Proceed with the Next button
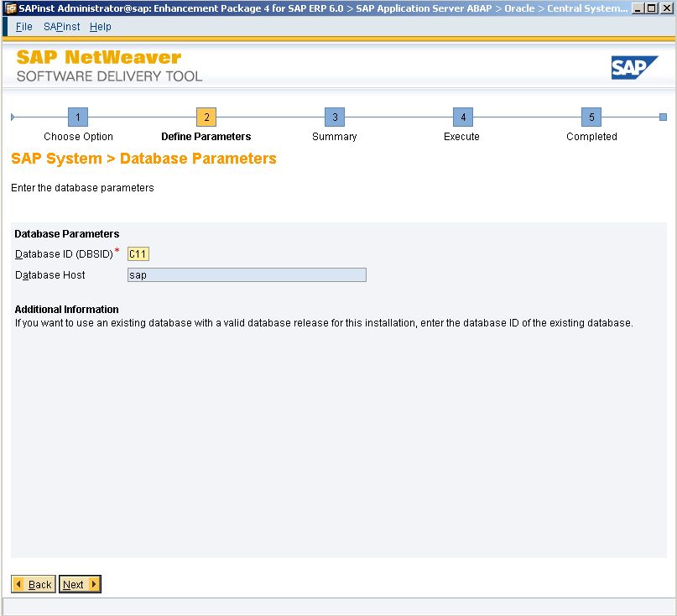 point(80,584)
